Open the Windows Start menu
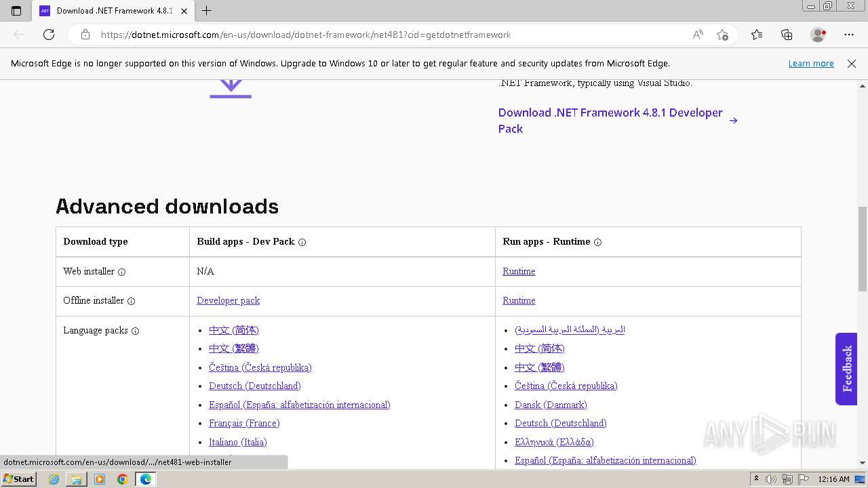 [19, 479]
